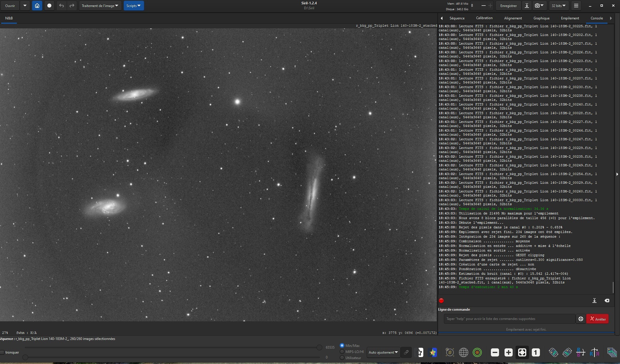Click the home directory icon
The image size is (620, 364).
click(x=37, y=6)
